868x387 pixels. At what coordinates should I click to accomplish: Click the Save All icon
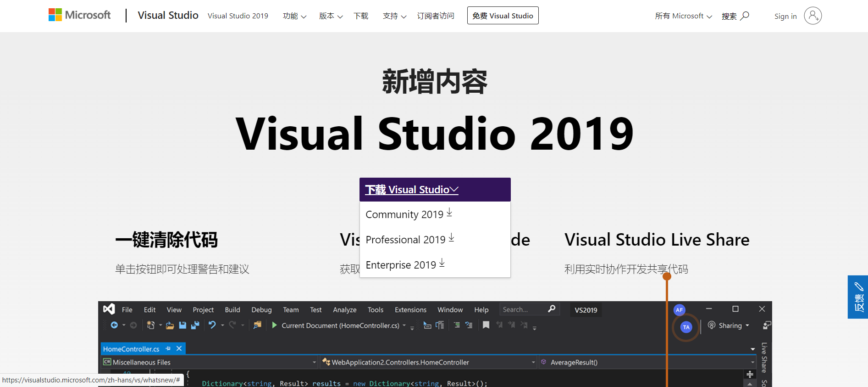(195, 325)
